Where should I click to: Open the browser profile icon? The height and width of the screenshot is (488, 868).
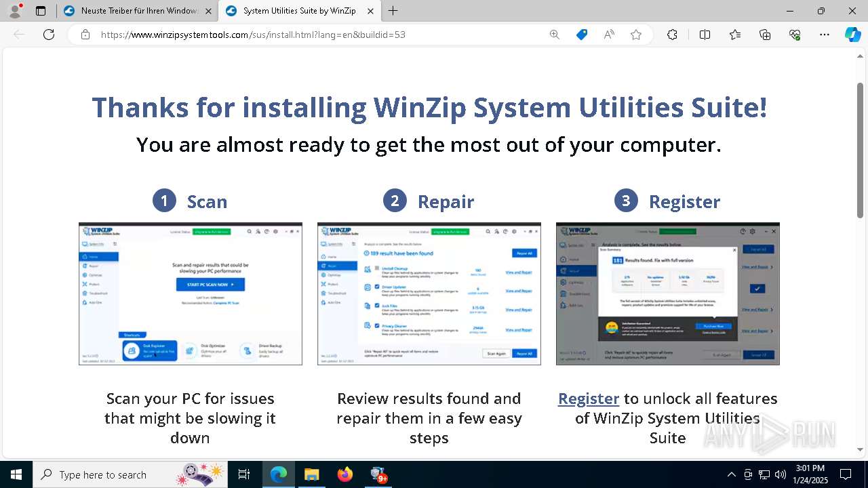coord(14,11)
